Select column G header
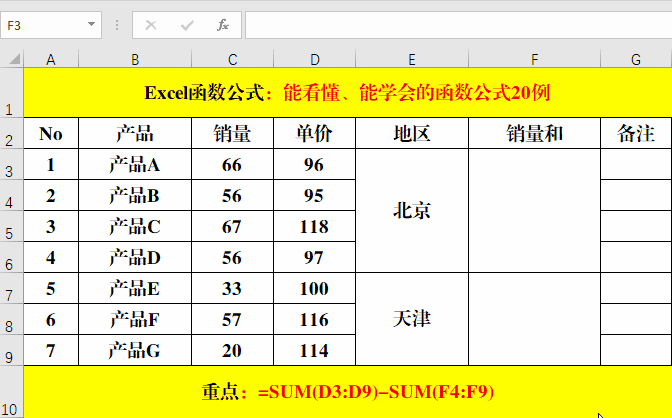672x418 pixels. pyautogui.click(x=636, y=59)
